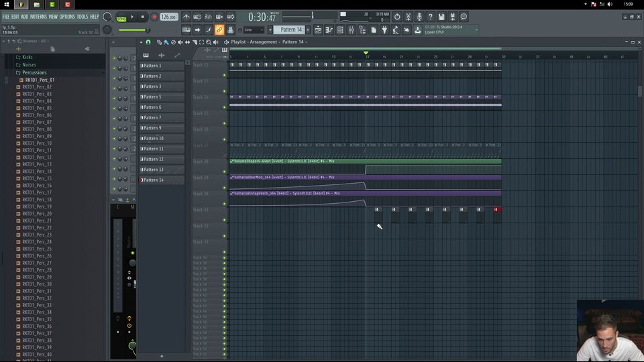Toggle the highlighted link/multilink controllers icon

pyautogui.click(x=219, y=30)
